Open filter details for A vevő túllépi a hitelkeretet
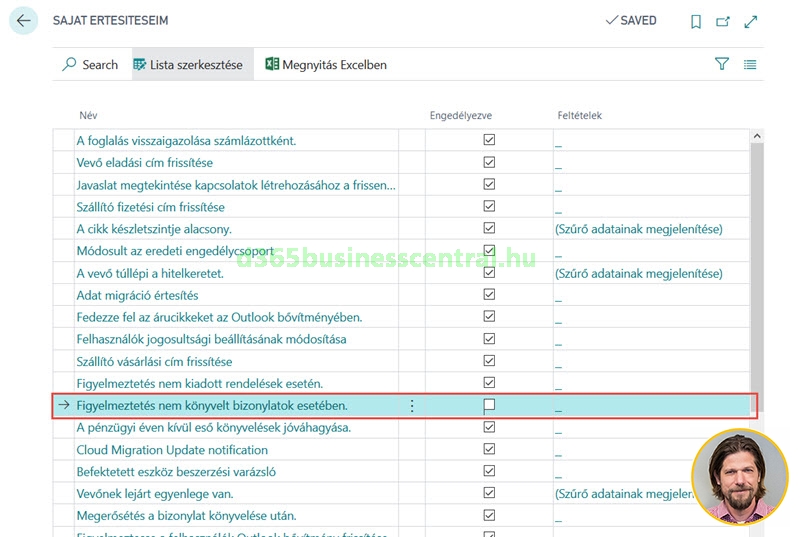 pos(638,273)
